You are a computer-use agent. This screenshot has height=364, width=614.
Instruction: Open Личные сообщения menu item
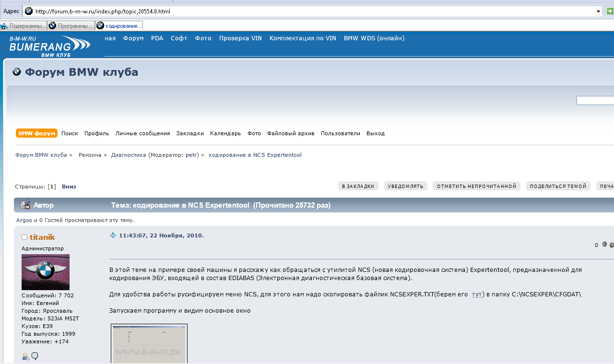[x=143, y=133]
